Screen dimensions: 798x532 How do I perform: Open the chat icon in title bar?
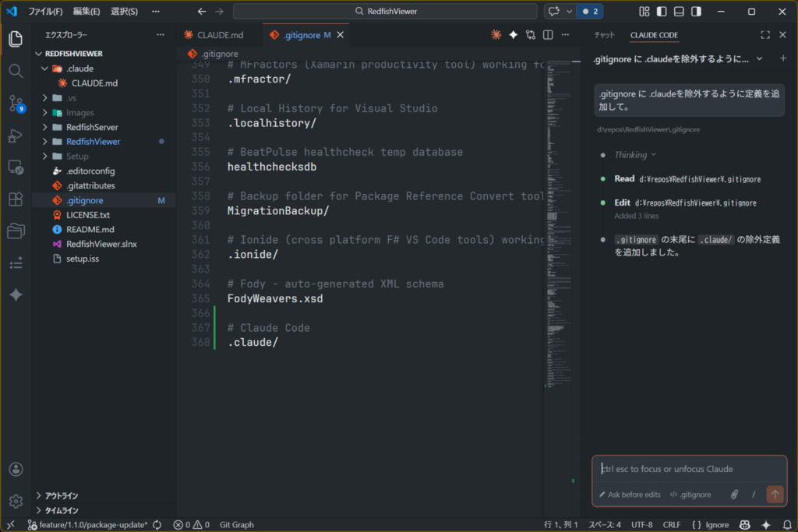pyautogui.click(x=554, y=11)
